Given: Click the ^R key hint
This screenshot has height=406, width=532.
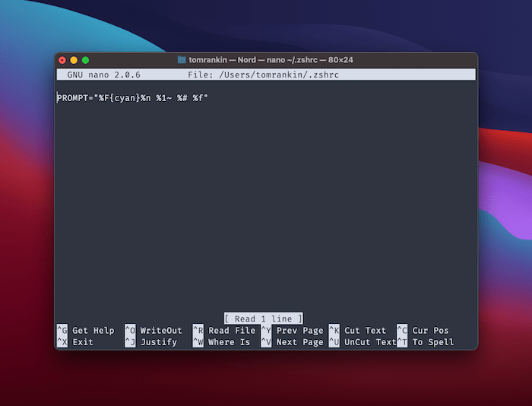Looking at the screenshot, I should coord(198,330).
